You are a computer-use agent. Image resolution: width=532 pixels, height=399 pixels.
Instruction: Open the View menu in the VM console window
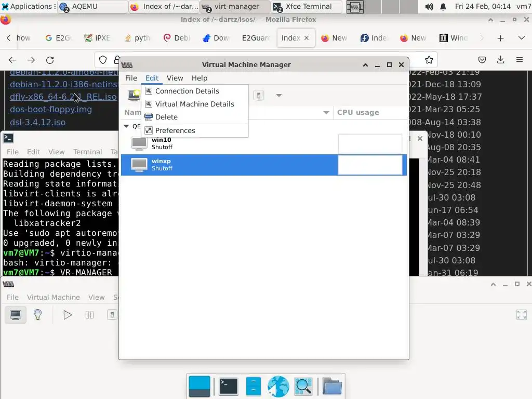96,297
